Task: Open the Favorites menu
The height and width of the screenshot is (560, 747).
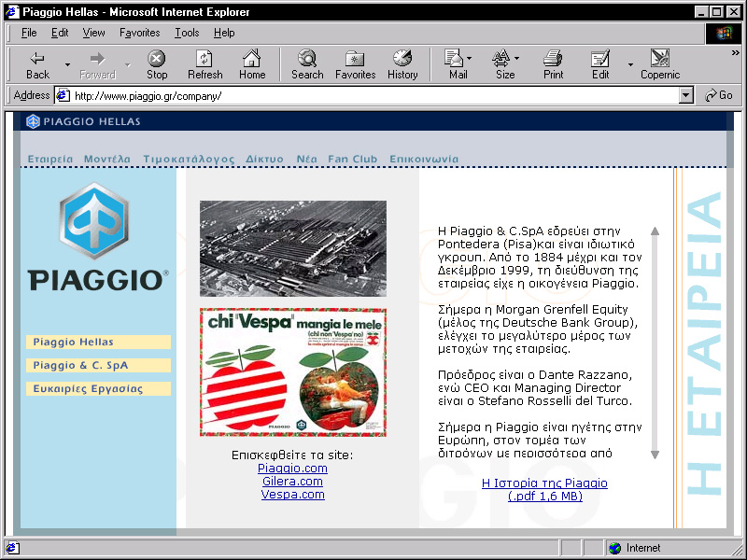Action: point(139,33)
